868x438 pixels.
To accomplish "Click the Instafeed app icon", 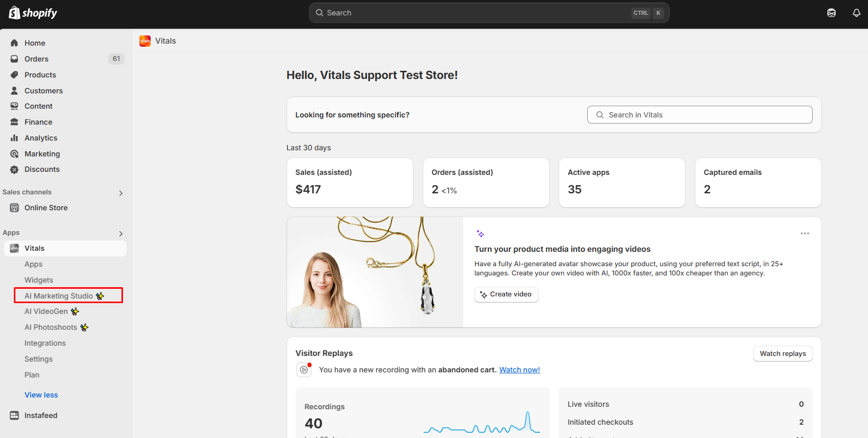I will click(14, 415).
